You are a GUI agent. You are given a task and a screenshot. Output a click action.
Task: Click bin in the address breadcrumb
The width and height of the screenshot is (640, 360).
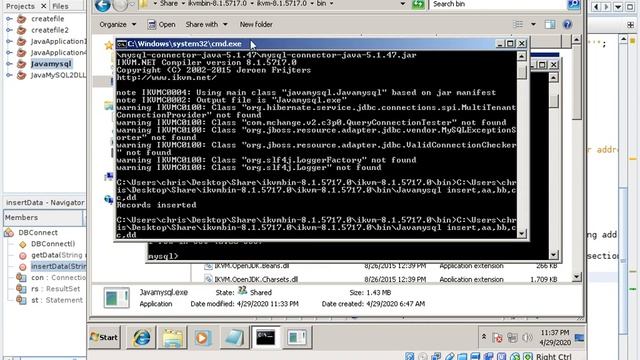click(321, 3)
